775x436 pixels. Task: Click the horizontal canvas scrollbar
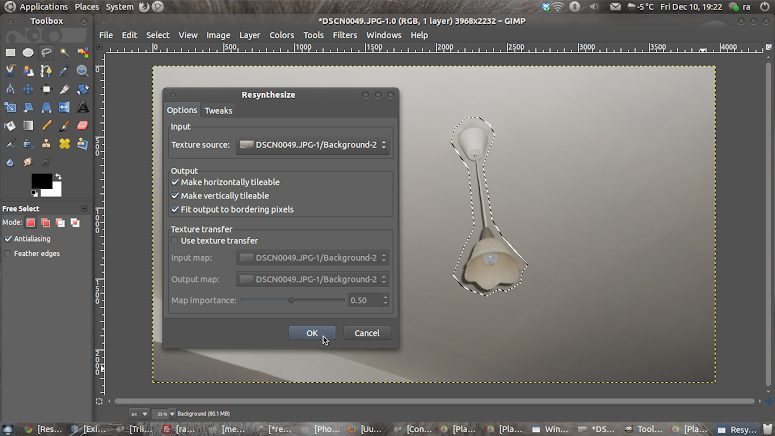[x=434, y=401]
